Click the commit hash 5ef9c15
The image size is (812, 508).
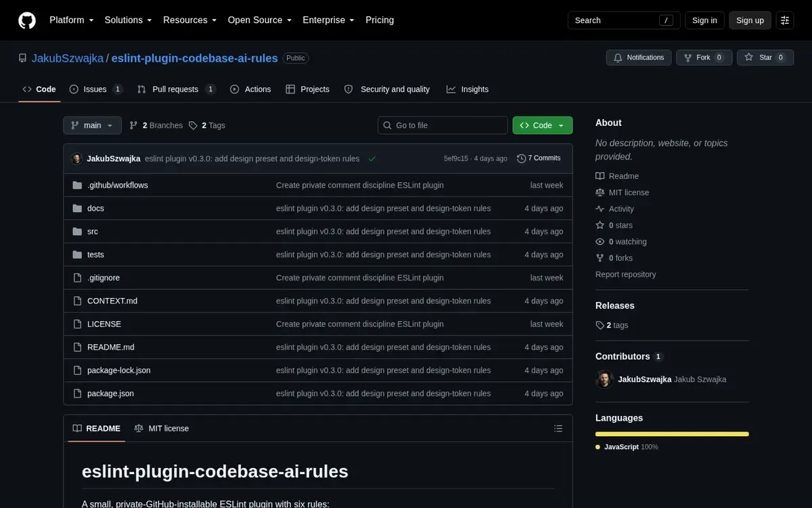[x=456, y=158]
